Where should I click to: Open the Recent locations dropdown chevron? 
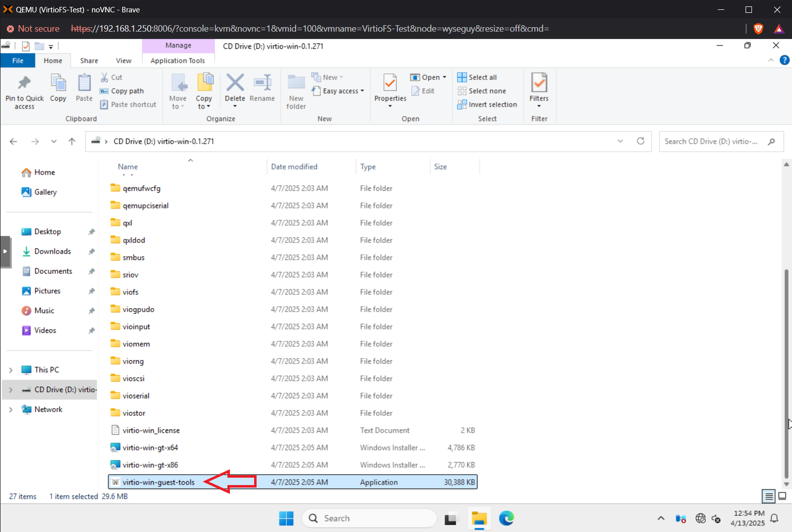[53, 141]
